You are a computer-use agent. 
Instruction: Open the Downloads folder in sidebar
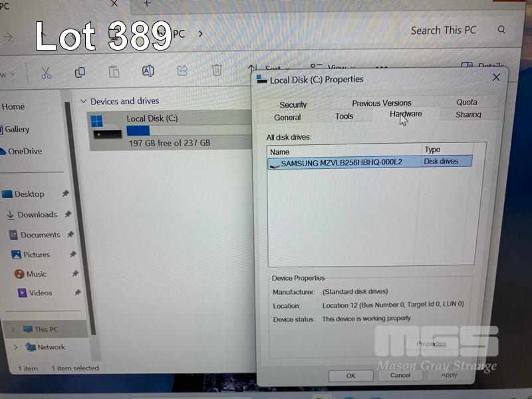(37, 215)
